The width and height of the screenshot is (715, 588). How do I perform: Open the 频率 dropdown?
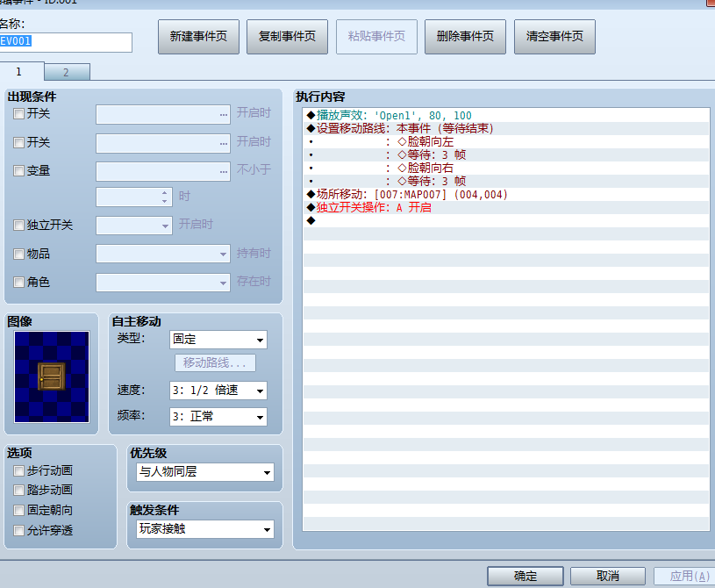[218, 417]
